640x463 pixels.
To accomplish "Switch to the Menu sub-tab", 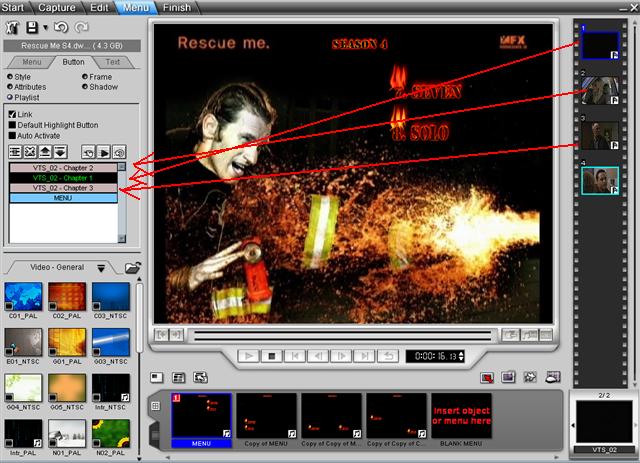I will click(x=31, y=62).
